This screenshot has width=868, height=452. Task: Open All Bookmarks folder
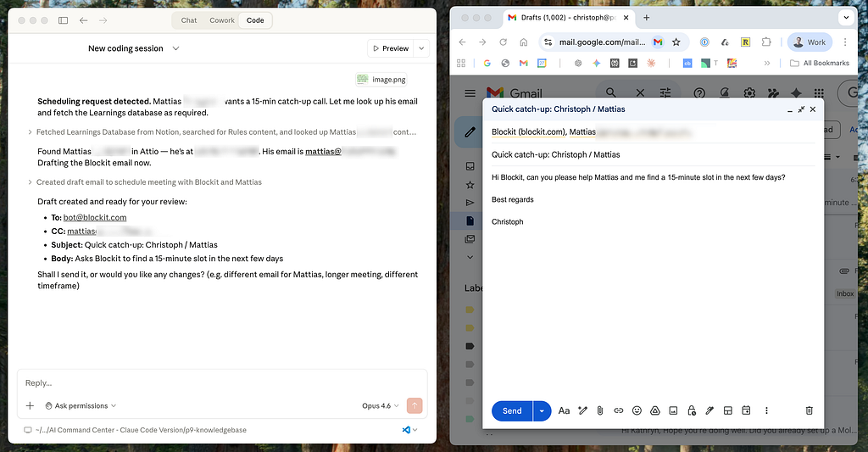coord(820,63)
